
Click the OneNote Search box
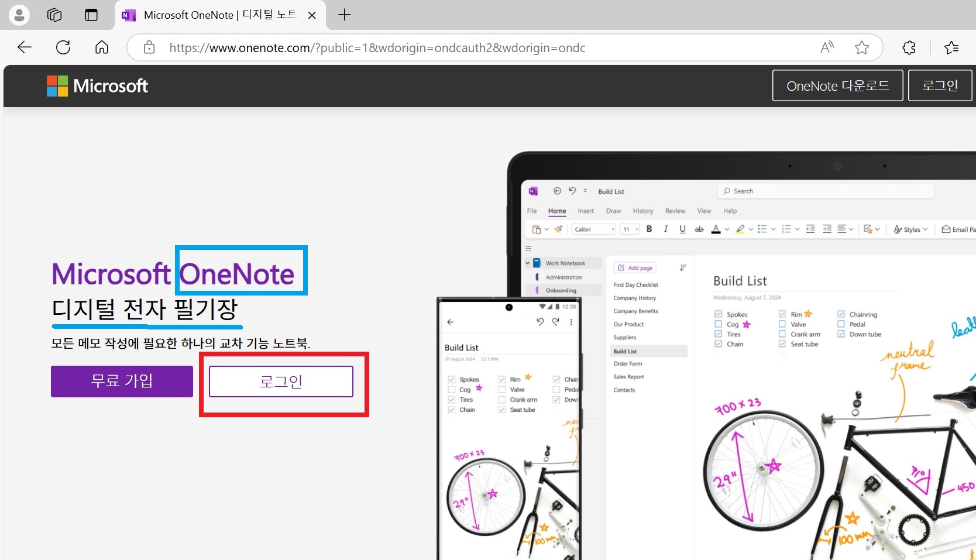(826, 191)
